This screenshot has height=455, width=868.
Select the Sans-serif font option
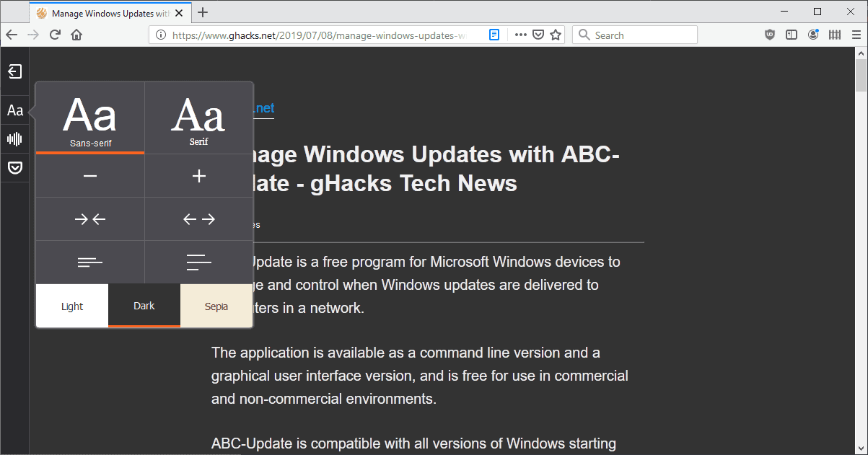[x=90, y=118]
